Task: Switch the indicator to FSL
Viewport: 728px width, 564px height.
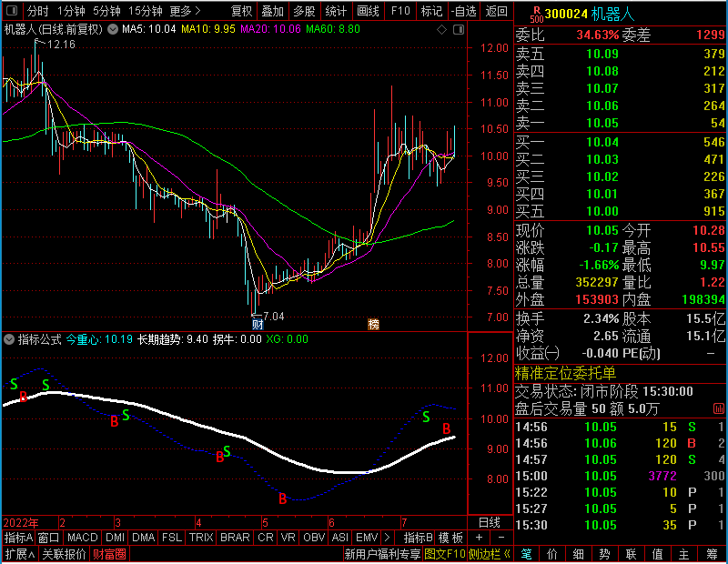Action: [x=172, y=538]
